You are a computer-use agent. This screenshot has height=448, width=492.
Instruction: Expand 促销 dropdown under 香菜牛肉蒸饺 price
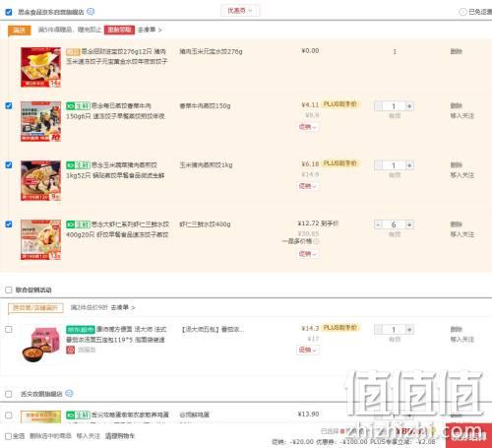tap(308, 127)
